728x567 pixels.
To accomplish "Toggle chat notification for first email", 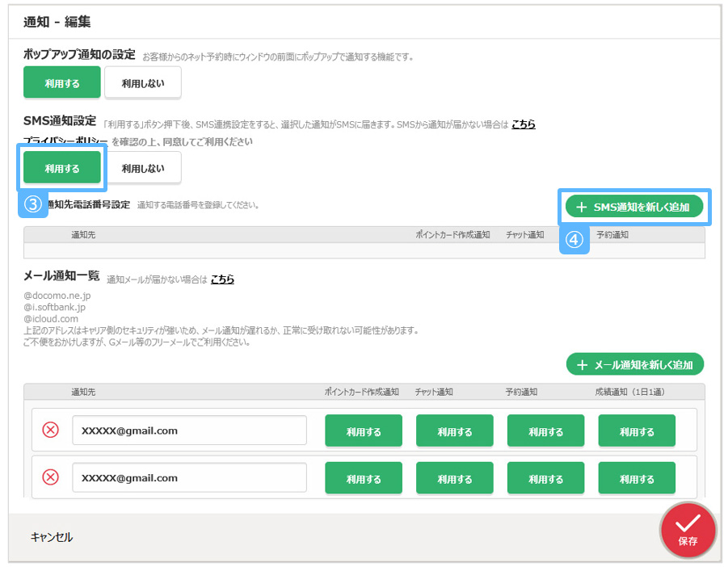I will tap(454, 431).
